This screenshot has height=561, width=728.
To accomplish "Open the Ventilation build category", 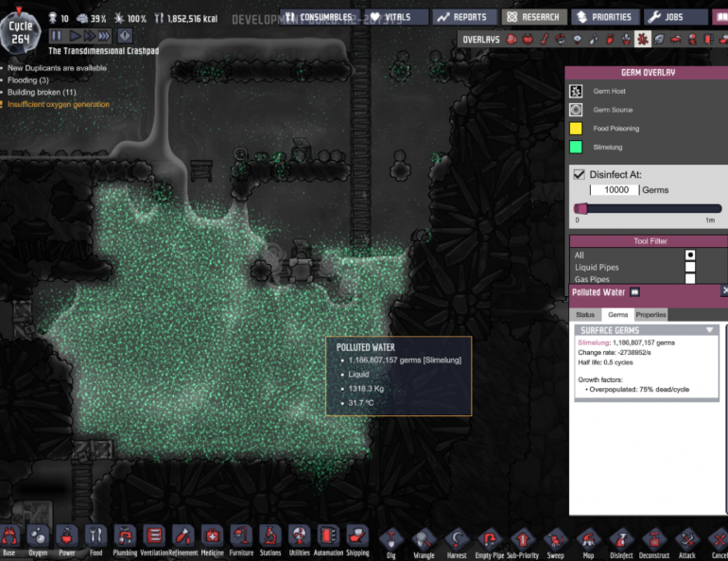I will (154, 540).
